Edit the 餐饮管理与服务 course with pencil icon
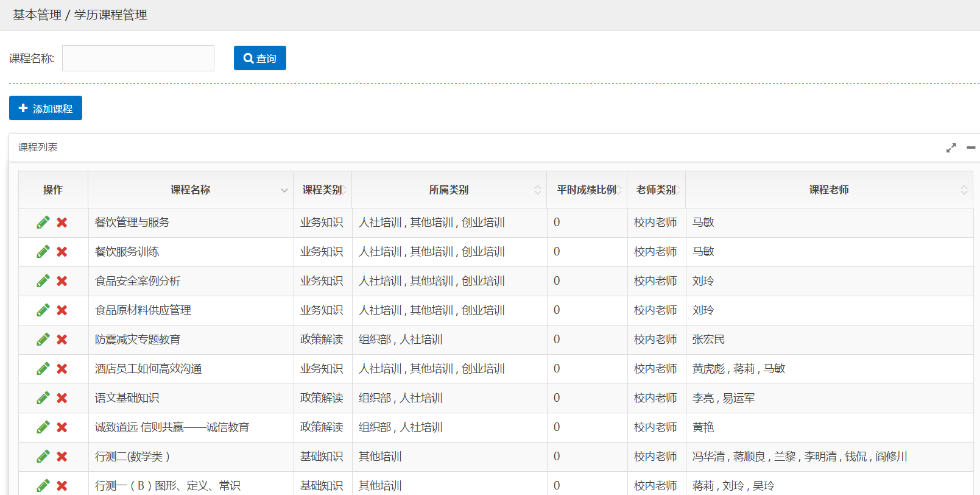980x495 pixels. [43, 223]
